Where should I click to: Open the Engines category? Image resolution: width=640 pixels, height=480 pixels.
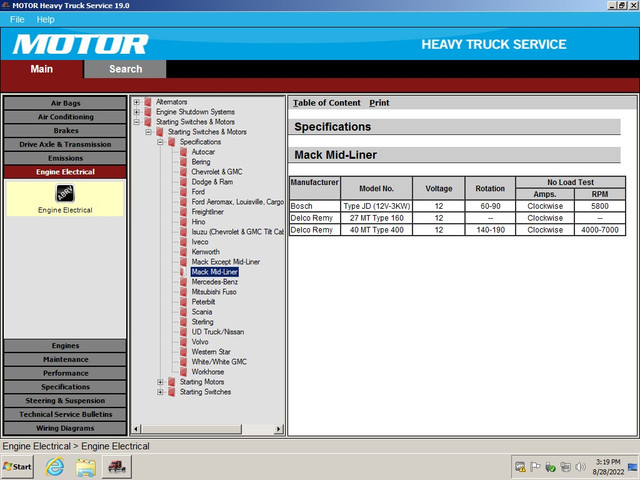point(65,346)
